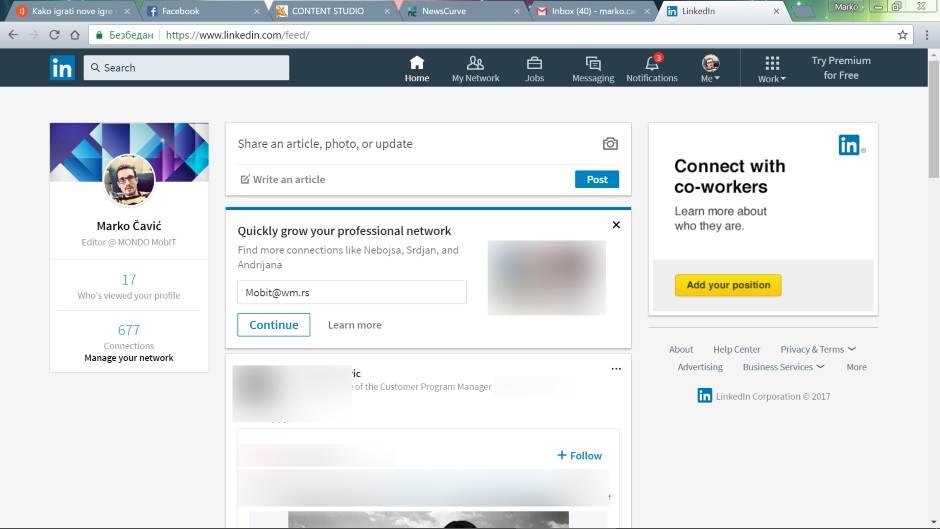Click the Follow button on the post
Viewport: 940px width, 529px height.
click(x=579, y=455)
